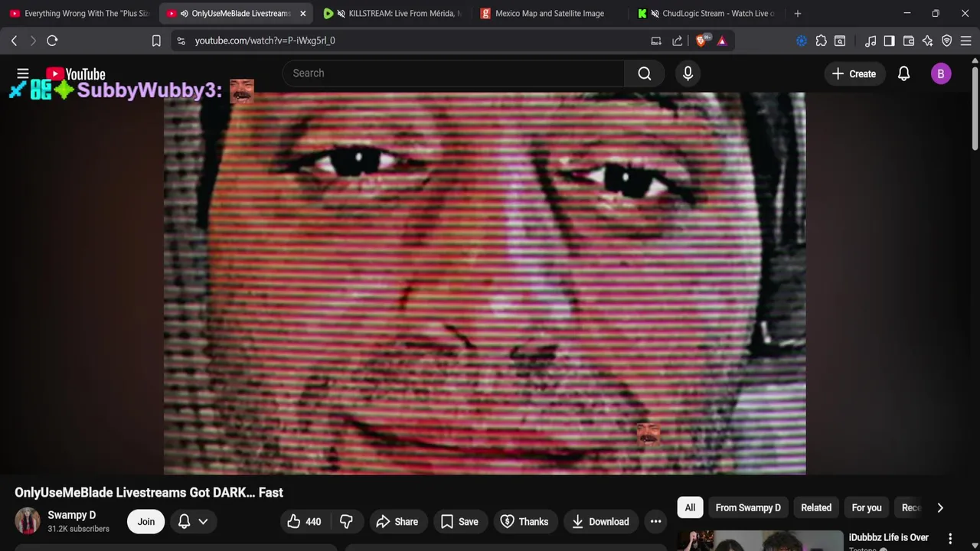Open the browser main menu
The height and width of the screenshot is (551, 980).
(x=965, y=41)
